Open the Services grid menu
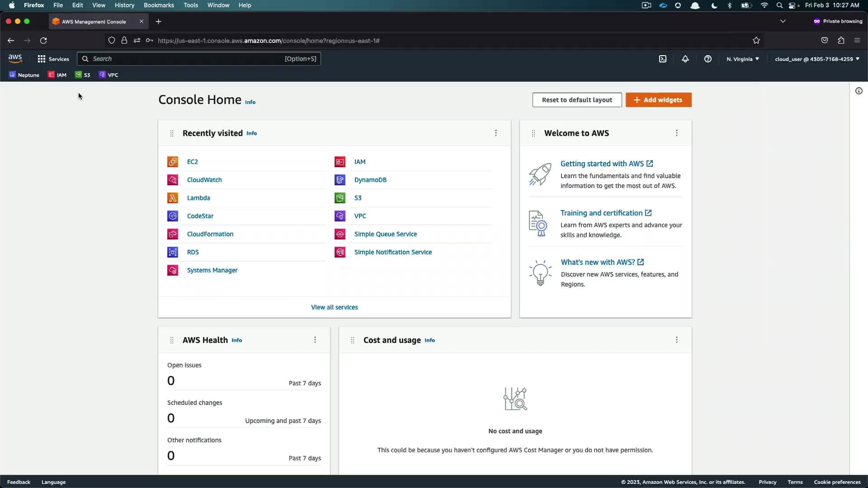Viewport: 868px width, 488px height. point(53,59)
